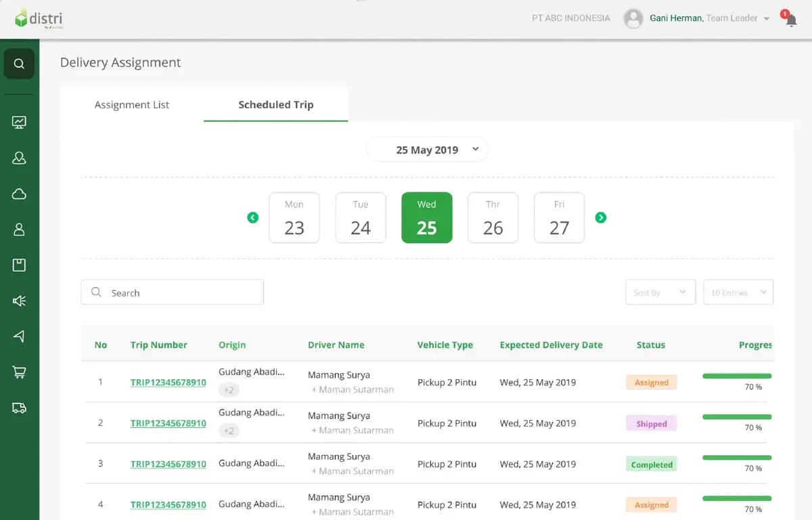Image resolution: width=812 pixels, height=520 pixels.
Task: Click the PT ABC INDONESIA company name
Action: 571,18
